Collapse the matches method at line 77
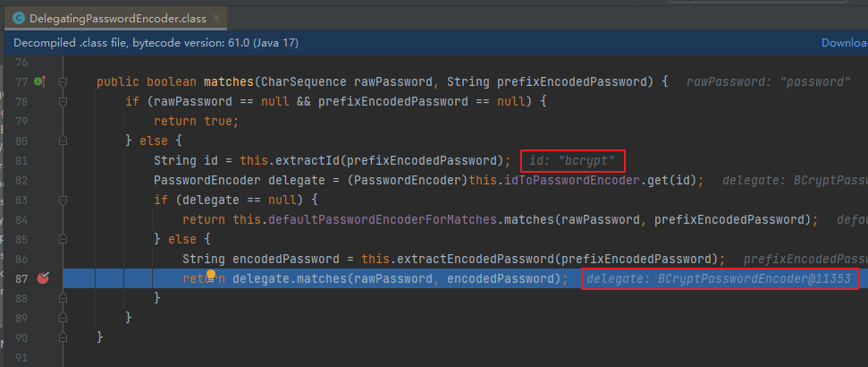The height and width of the screenshot is (367, 868). click(x=63, y=82)
